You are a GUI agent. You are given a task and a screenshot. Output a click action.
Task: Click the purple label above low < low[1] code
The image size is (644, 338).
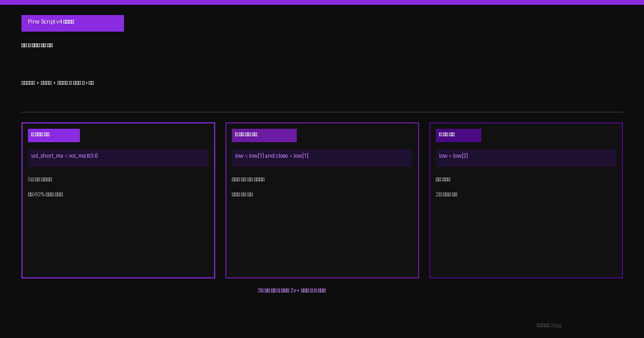(x=264, y=135)
